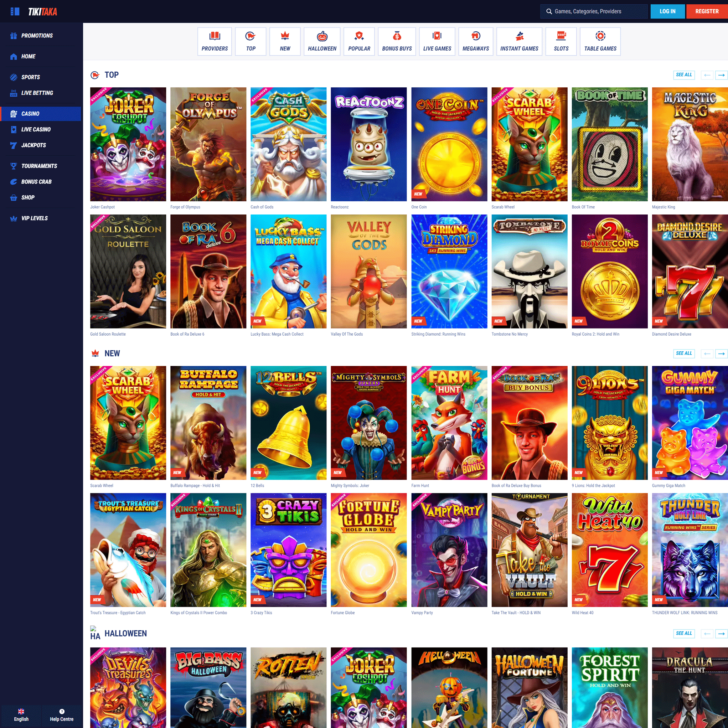Screen dimensions: 728x728
Task: Scroll right arrow in TOP section
Action: click(x=721, y=75)
